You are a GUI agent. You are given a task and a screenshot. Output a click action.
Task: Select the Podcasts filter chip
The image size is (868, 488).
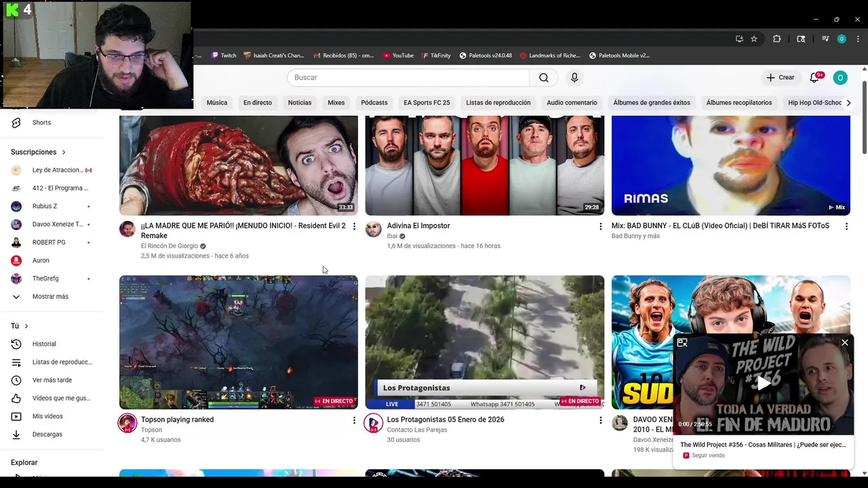pyautogui.click(x=374, y=103)
